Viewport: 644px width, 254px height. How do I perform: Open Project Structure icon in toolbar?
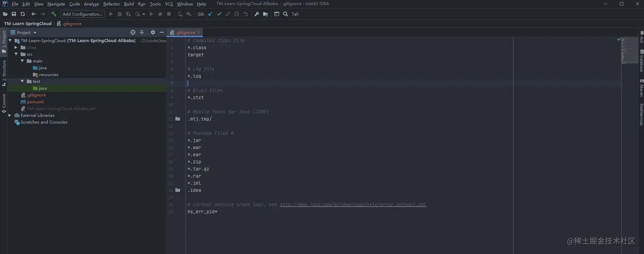pyautogui.click(x=266, y=14)
